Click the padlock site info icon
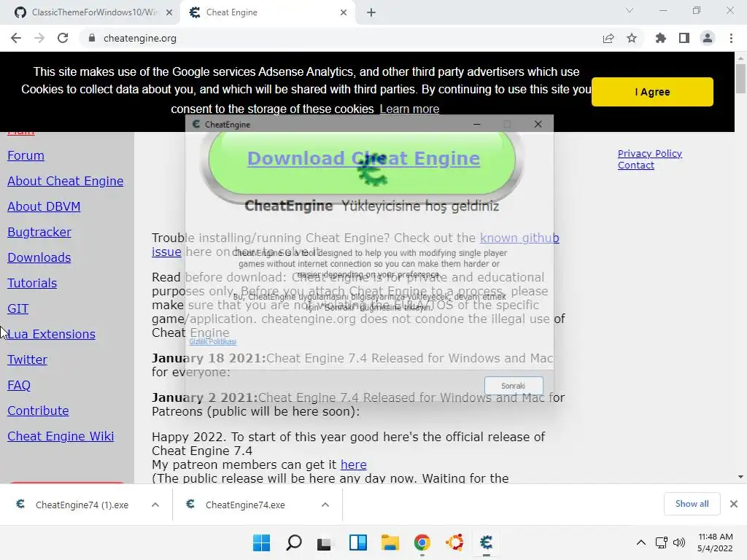The width and height of the screenshot is (747, 560). pyautogui.click(x=92, y=38)
